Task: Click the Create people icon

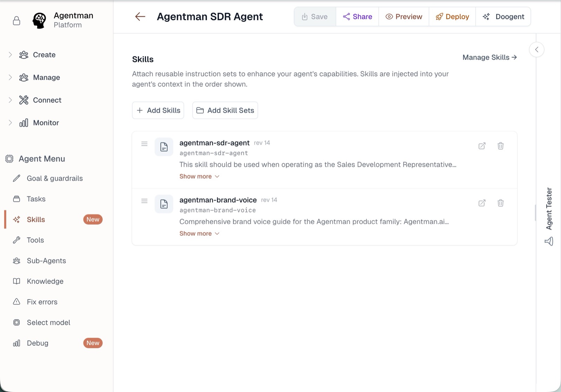Action: click(23, 55)
